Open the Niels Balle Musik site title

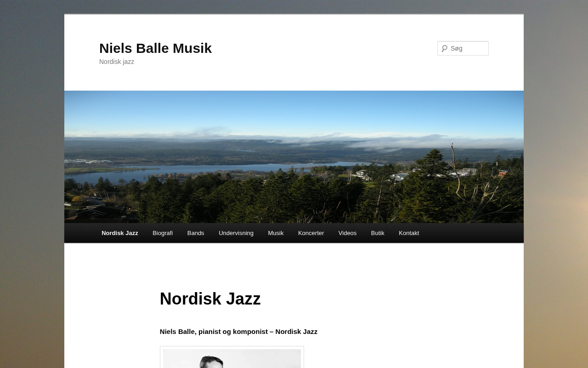pyautogui.click(x=155, y=48)
